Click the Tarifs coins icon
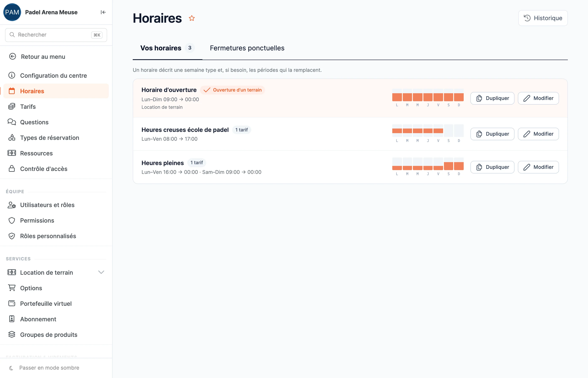Viewport: 588px width, 378px height. tap(12, 106)
